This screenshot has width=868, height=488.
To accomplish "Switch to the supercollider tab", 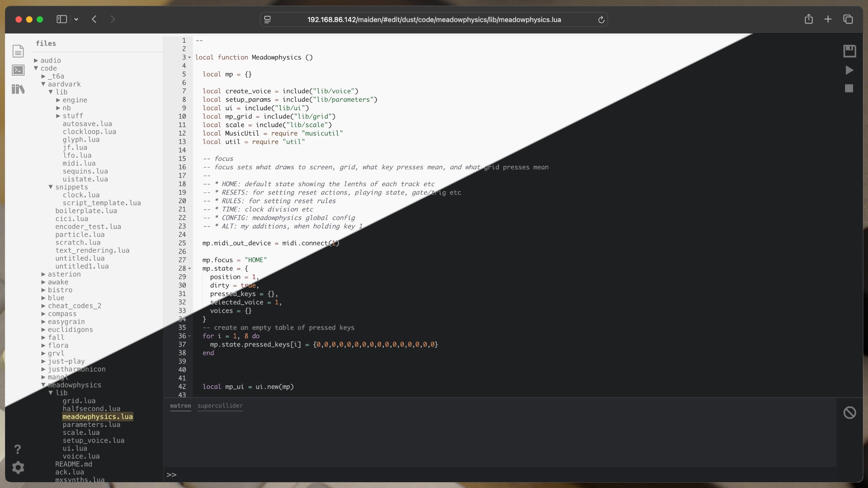I will (x=220, y=406).
